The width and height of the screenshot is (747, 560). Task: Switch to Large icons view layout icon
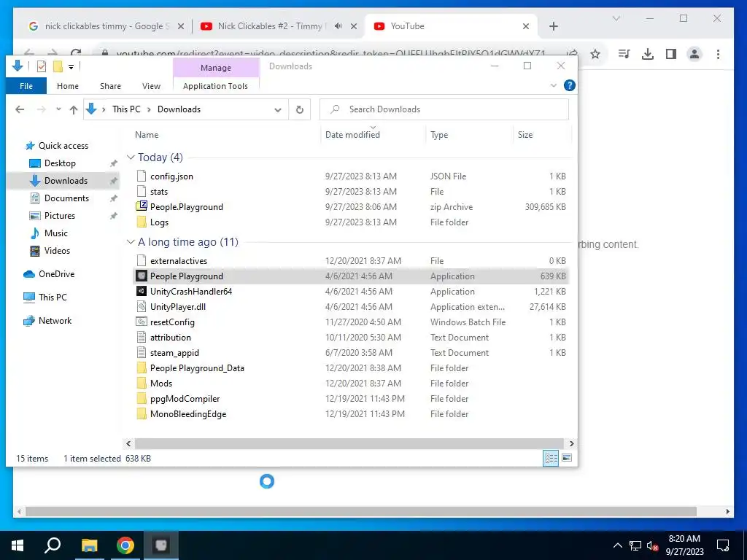567,458
